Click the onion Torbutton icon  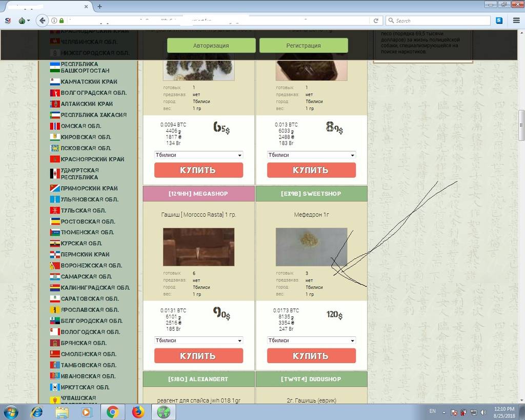22,21
